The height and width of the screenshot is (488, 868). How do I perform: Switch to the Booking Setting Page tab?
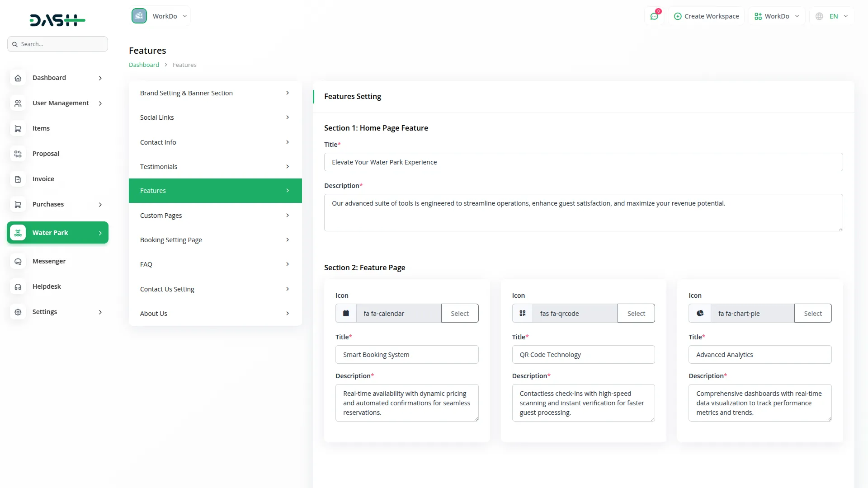point(215,240)
